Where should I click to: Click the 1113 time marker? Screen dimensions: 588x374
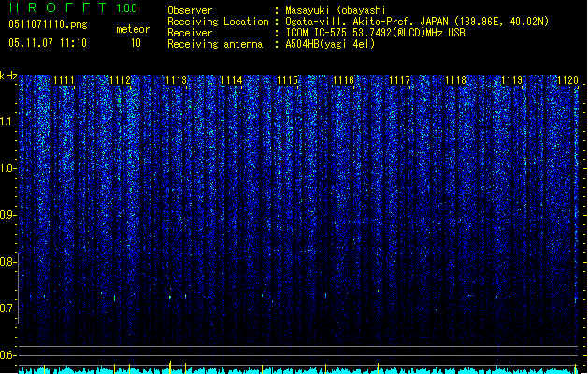(x=176, y=80)
